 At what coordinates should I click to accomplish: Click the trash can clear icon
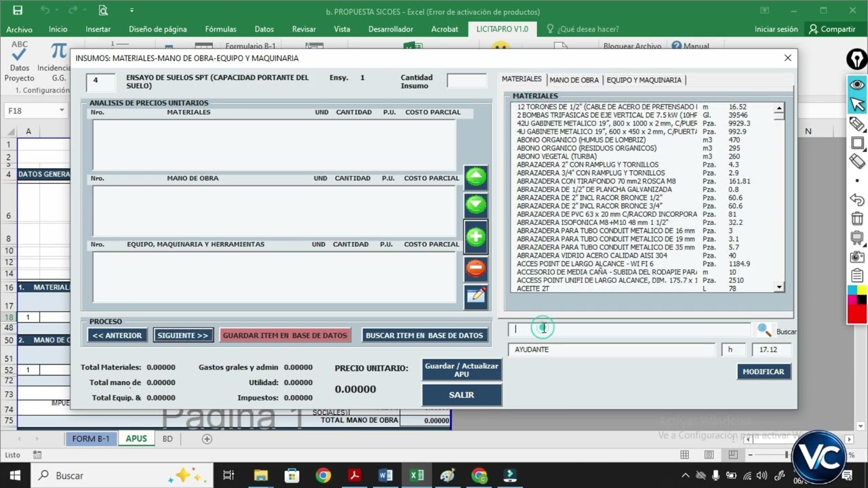[857, 219]
